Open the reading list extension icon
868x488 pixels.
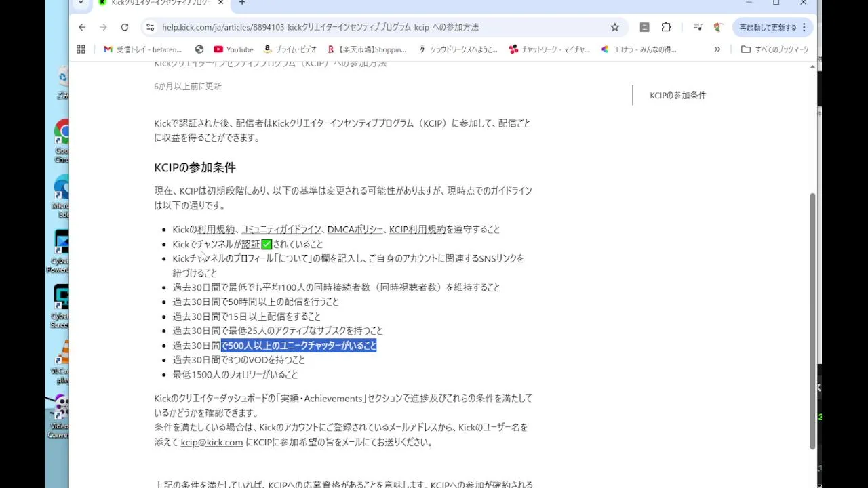click(645, 27)
